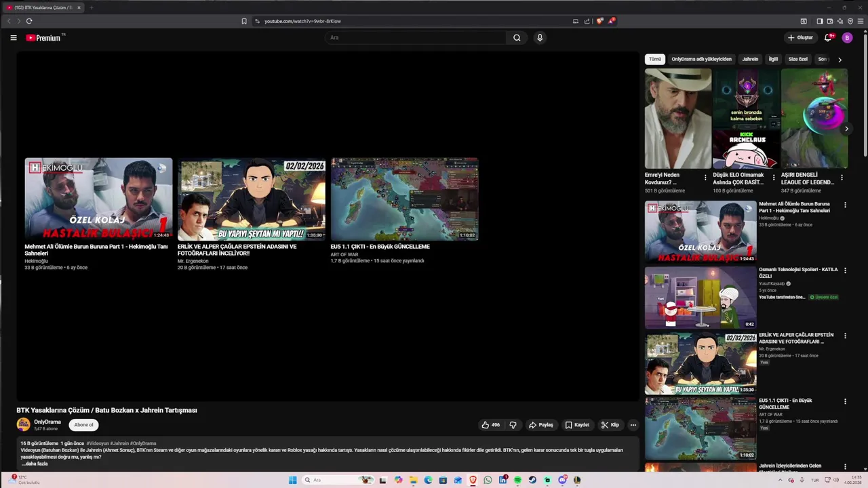Open options for sidebar ERLİK VE ALPER ÇAĞLAR video

[845, 335]
